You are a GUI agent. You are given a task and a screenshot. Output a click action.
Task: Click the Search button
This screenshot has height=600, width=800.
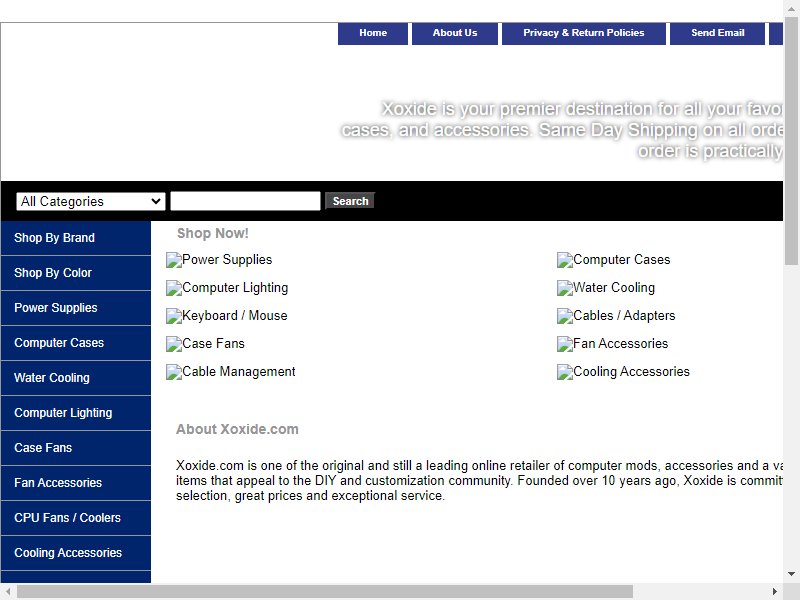coord(350,201)
